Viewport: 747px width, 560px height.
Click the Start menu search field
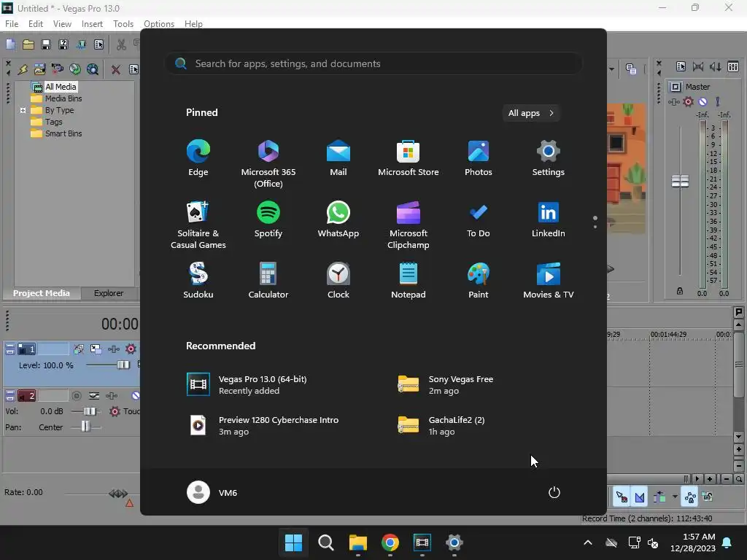coord(373,64)
